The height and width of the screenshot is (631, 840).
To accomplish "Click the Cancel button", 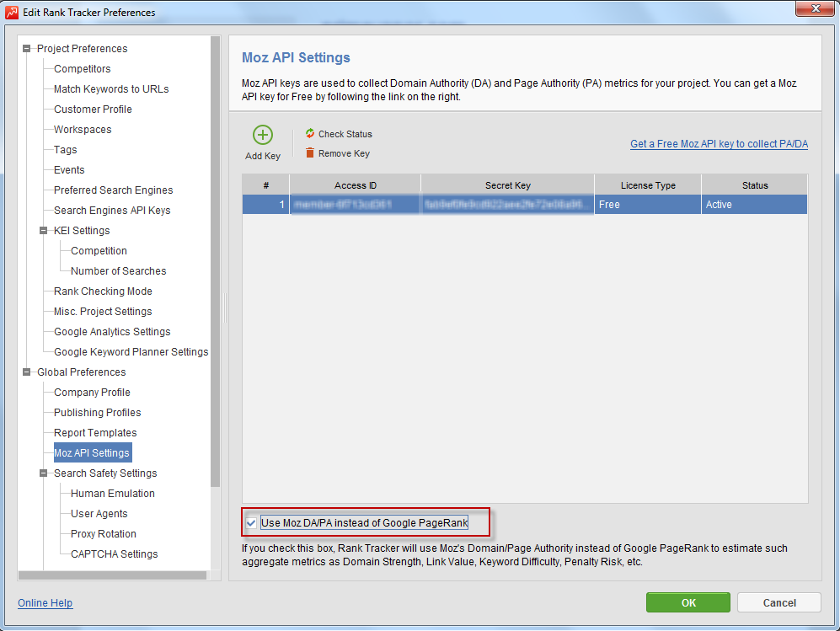I will click(779, 602).
